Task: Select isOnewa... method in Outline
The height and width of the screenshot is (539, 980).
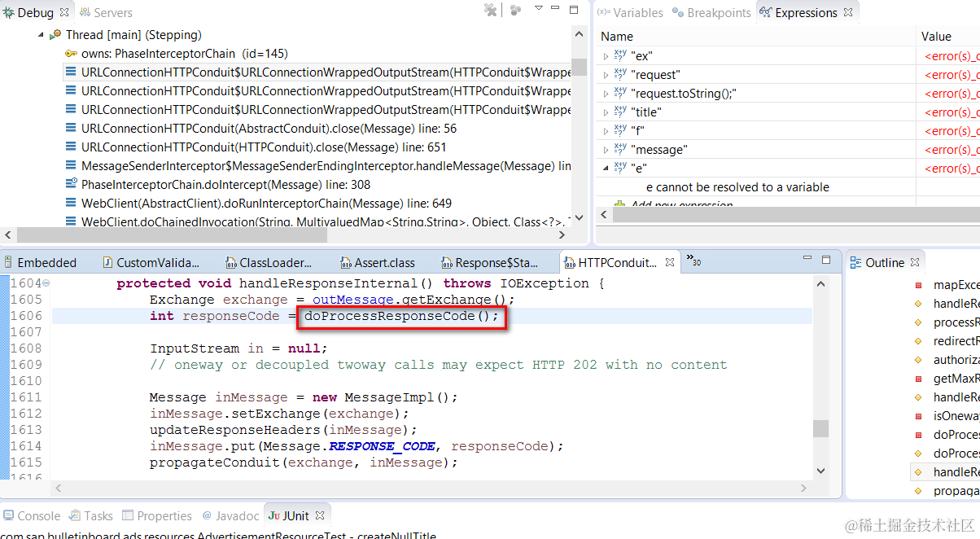Action: coord(956,416)
